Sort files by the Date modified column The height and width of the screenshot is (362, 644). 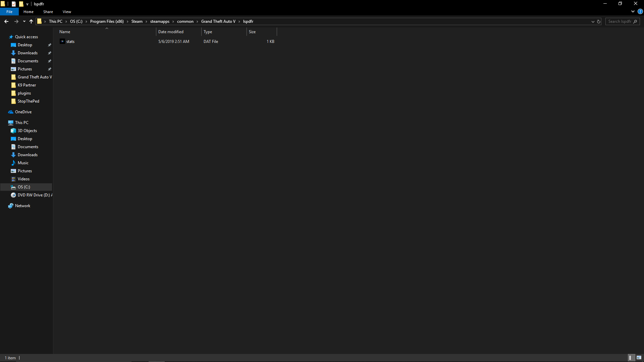pos(171,32)
